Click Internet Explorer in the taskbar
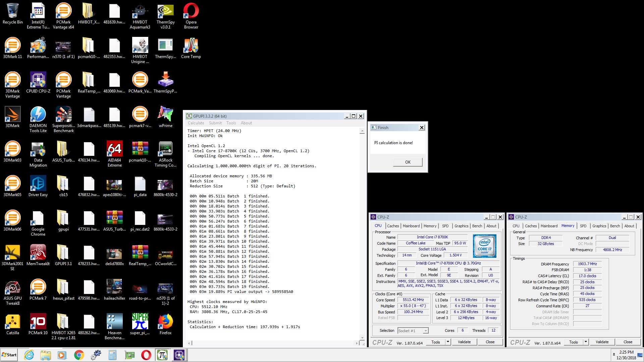Image resolution: width=644 pixels, height=362 pixels. coord(29,355)
